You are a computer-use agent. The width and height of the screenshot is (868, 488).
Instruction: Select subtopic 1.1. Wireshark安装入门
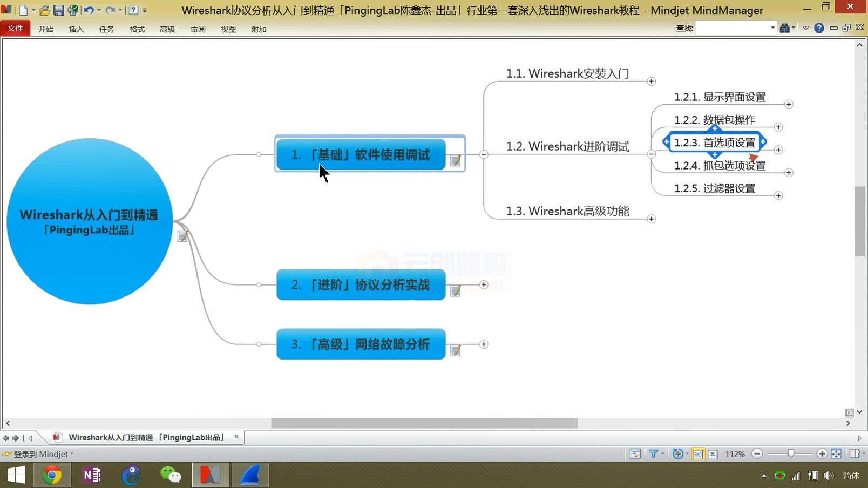point(567,73)
